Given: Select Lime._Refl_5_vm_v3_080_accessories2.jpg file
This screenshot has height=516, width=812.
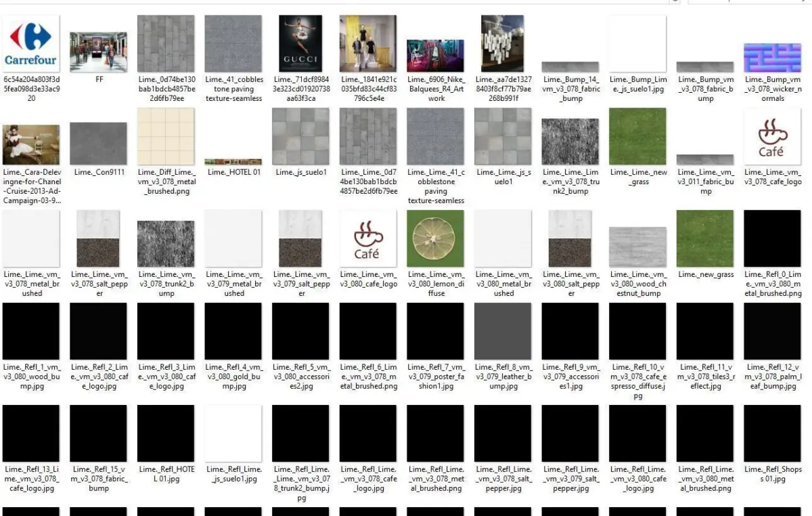Looking at the screenshot, I should click(x=300, y=331).
